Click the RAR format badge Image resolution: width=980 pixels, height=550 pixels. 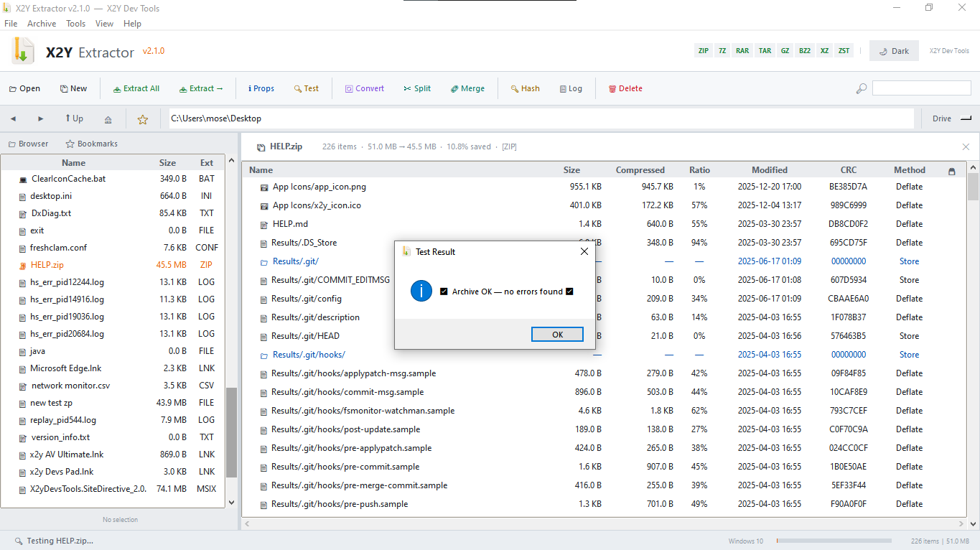[742, 51]
